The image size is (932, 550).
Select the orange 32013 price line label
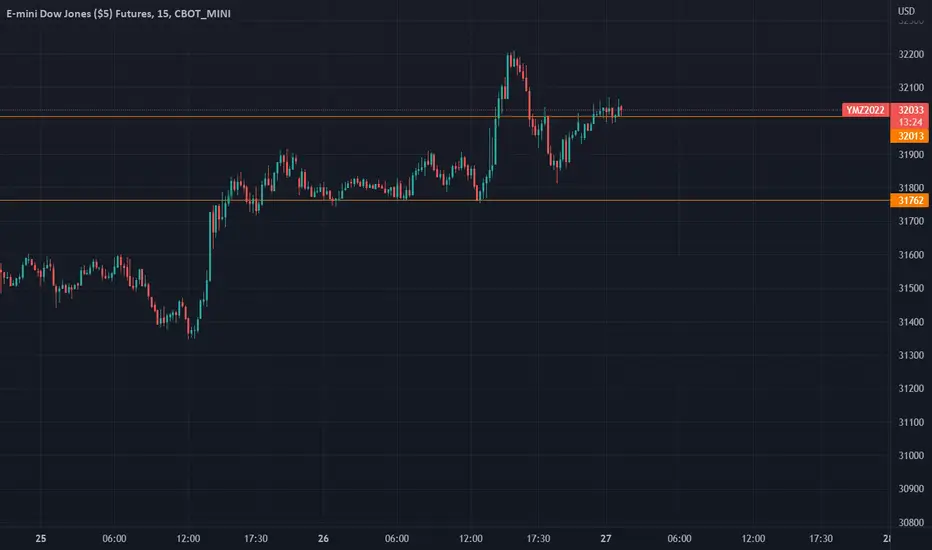[910, 136]
